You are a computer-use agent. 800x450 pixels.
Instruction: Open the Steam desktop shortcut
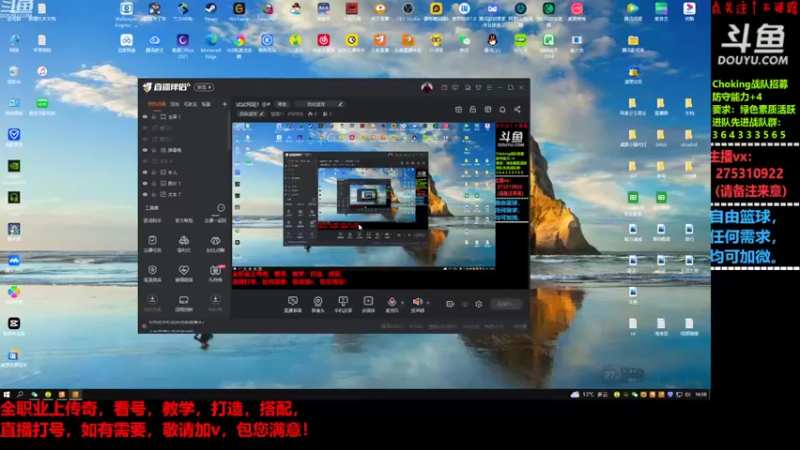tap(210, 11)
